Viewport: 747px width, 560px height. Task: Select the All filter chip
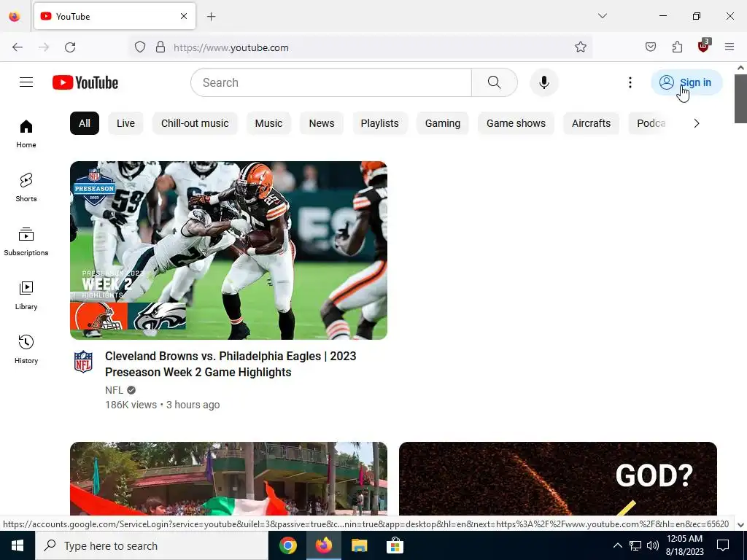85,123
